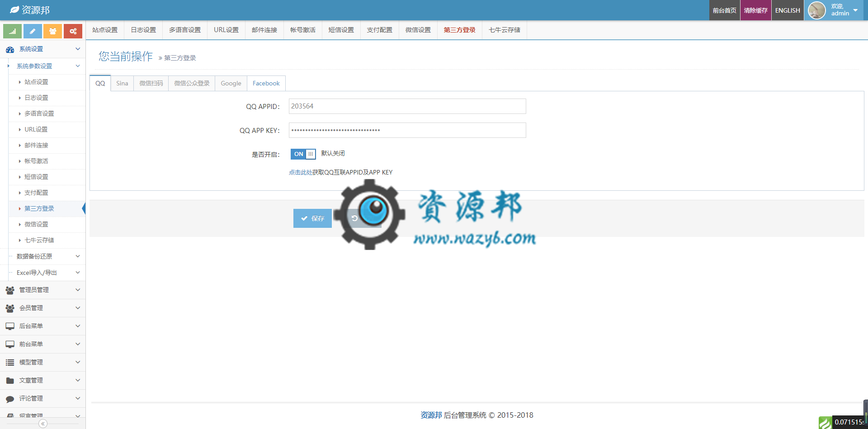Focus the QQ APP KEY password field

[407, 130]
